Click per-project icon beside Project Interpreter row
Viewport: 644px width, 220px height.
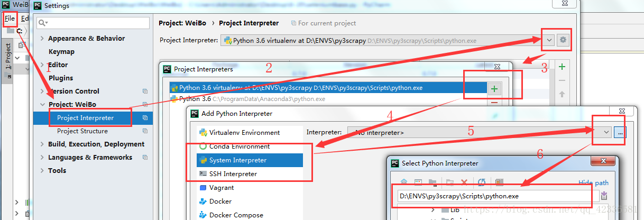(145, 118)
